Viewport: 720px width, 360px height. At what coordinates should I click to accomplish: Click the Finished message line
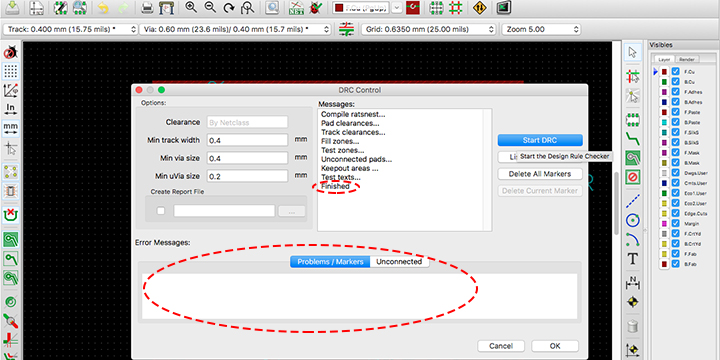(x=335, y=186)
